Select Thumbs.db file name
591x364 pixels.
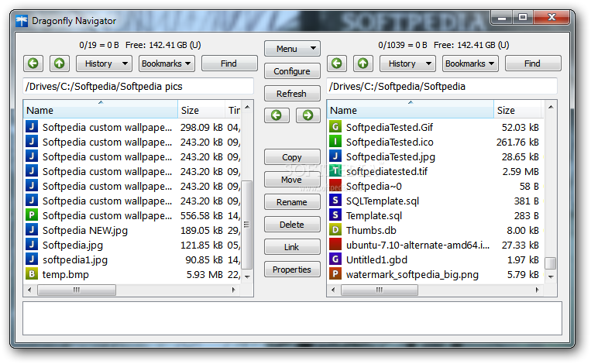[371, 230]
